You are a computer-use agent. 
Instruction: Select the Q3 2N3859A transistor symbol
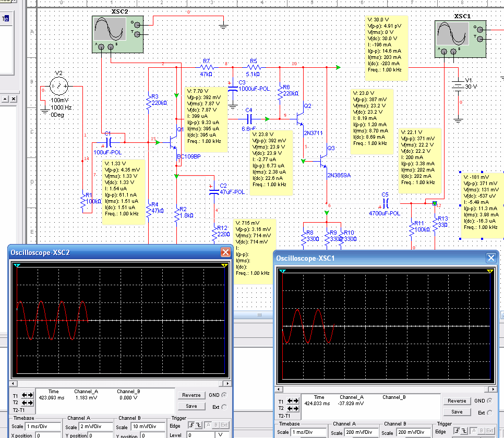click(x=323, y=161)
